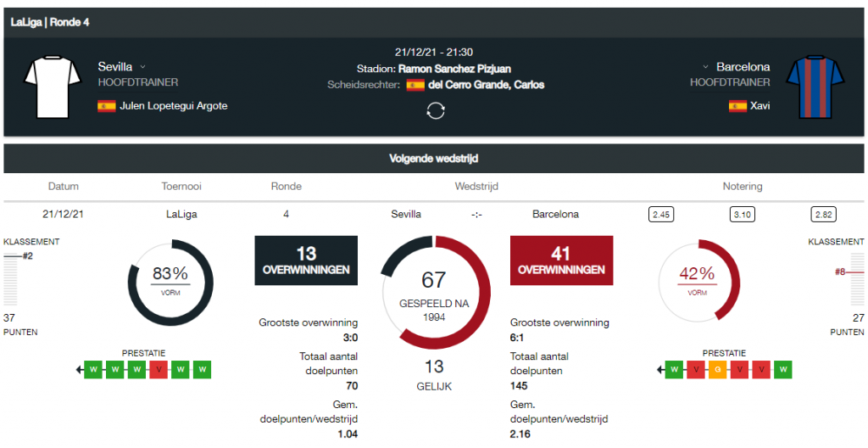Click referee's Spanish flag icon
This screenshot has height=448, width=868.
click(x=415, y=85)
